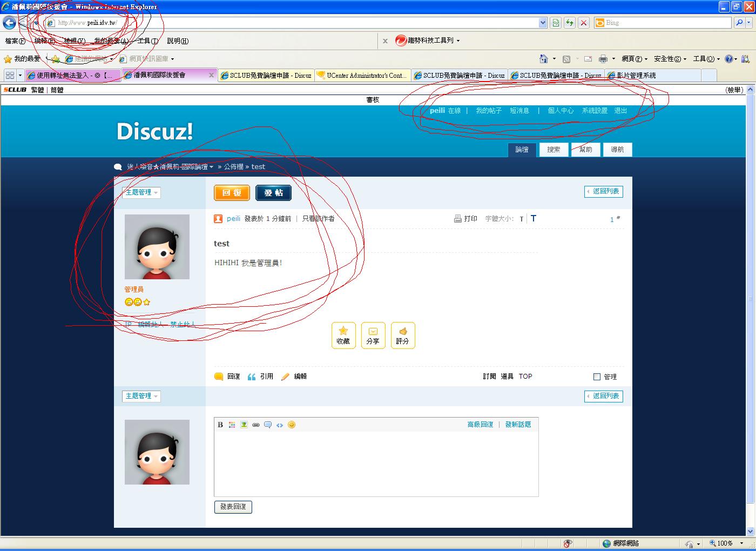Stop loading with the red X button

[584, 23]
